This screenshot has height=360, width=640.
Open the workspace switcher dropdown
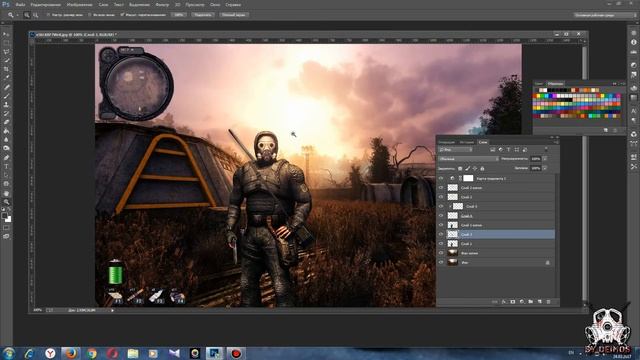[604, 15]
